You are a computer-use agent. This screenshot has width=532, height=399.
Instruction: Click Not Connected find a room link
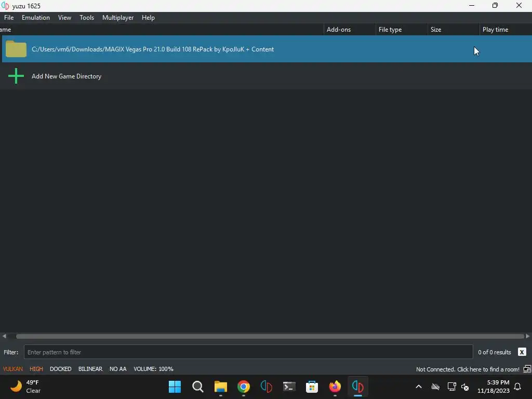[468, 369]
